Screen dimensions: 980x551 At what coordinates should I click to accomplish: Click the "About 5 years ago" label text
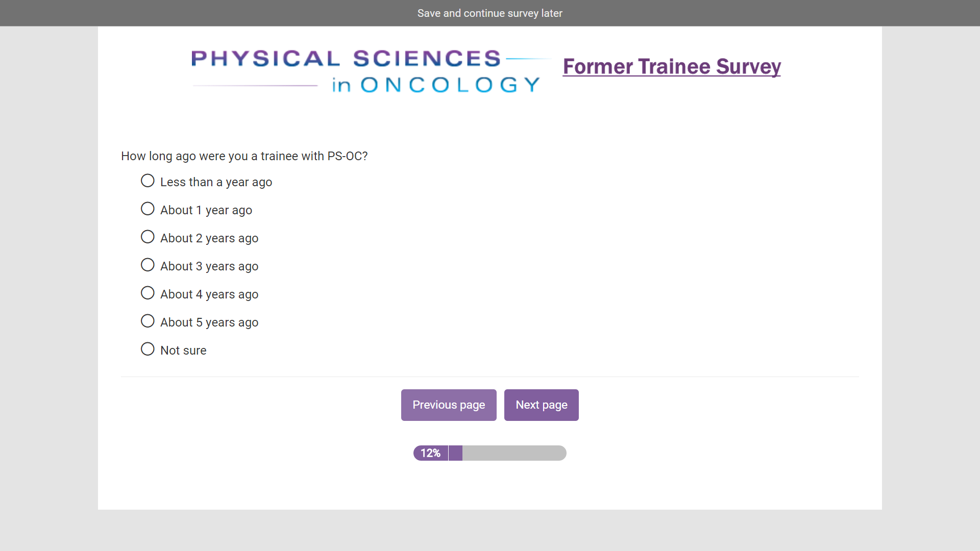pos(209,322)
